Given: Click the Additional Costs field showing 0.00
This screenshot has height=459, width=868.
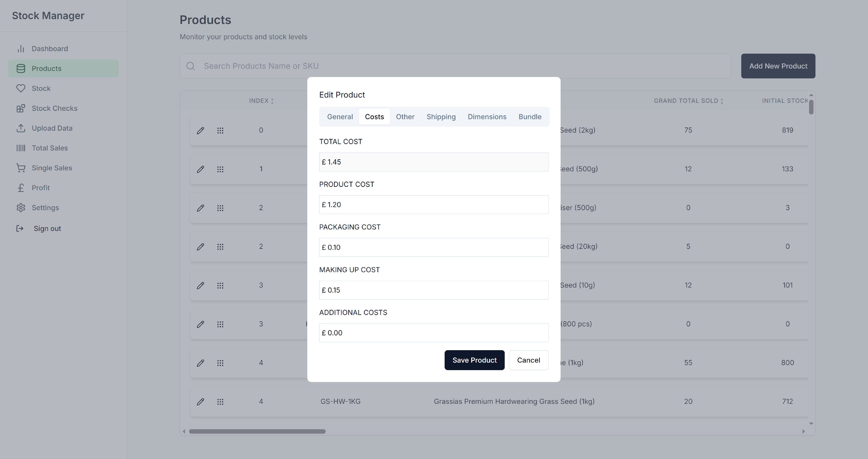Looking at the screenshot, I should [434, 333].
